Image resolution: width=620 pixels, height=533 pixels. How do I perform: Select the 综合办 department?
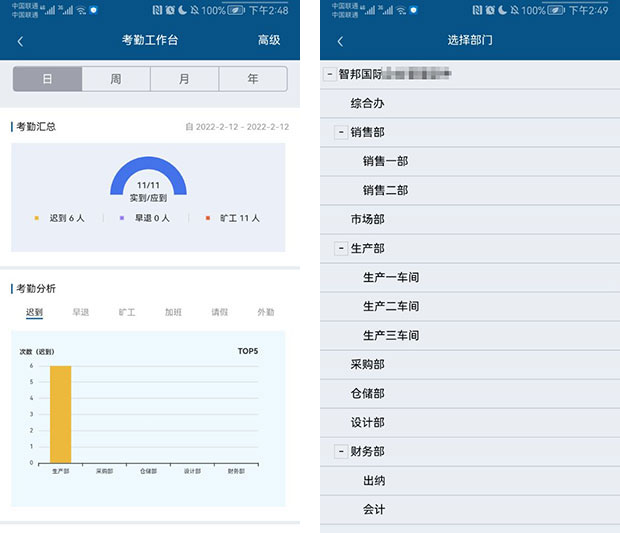click(x=368, y=103)
